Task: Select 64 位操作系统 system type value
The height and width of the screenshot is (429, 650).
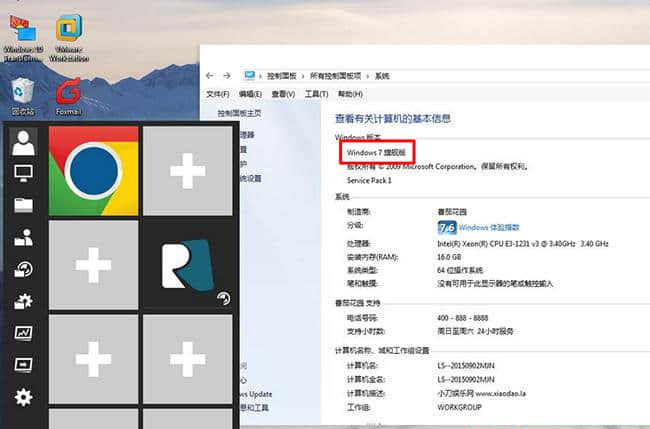Action: pyautogui.click(x=460, y=270)
